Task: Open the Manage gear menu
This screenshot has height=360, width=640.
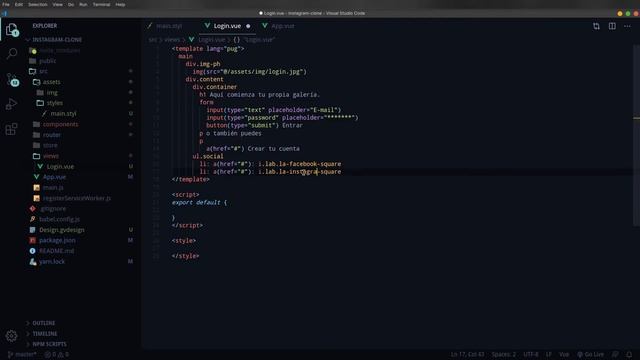Action: coord(11,336)
